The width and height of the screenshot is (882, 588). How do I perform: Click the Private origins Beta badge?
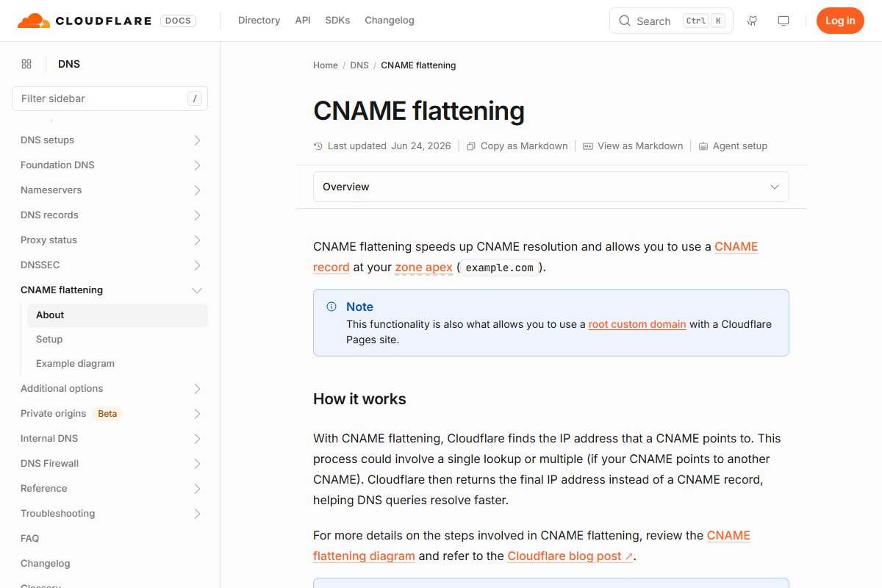(x=107, y=413)
